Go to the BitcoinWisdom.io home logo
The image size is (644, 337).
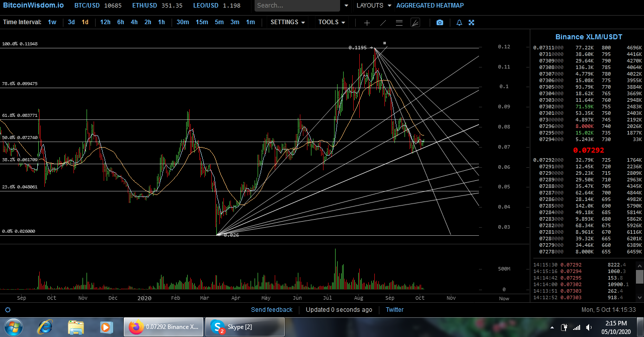pos(33,6)
